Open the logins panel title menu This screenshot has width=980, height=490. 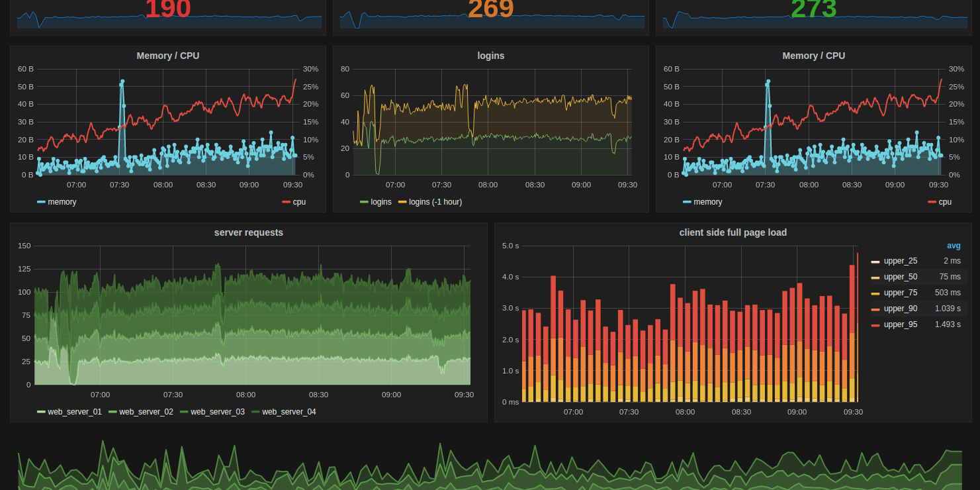click(x=490, y=56)
